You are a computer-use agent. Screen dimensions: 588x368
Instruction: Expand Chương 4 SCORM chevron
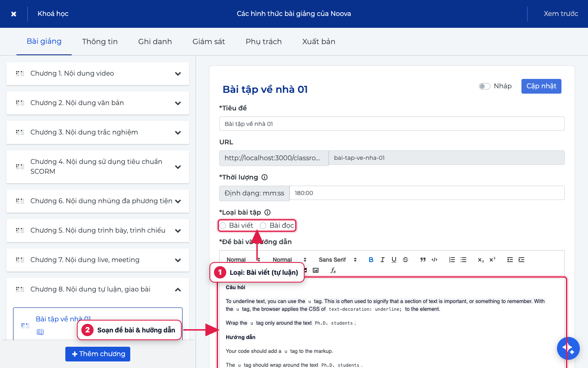[x=178, y=167]
